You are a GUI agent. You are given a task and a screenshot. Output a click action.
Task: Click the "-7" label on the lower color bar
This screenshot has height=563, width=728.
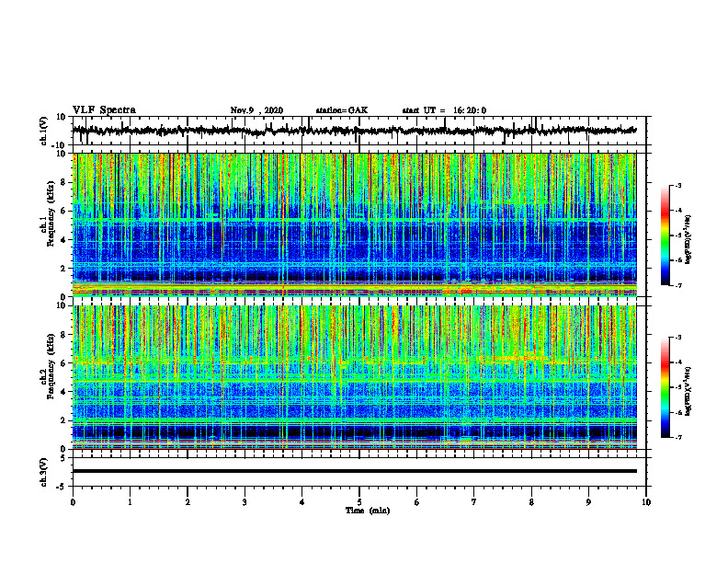point(677,437)
